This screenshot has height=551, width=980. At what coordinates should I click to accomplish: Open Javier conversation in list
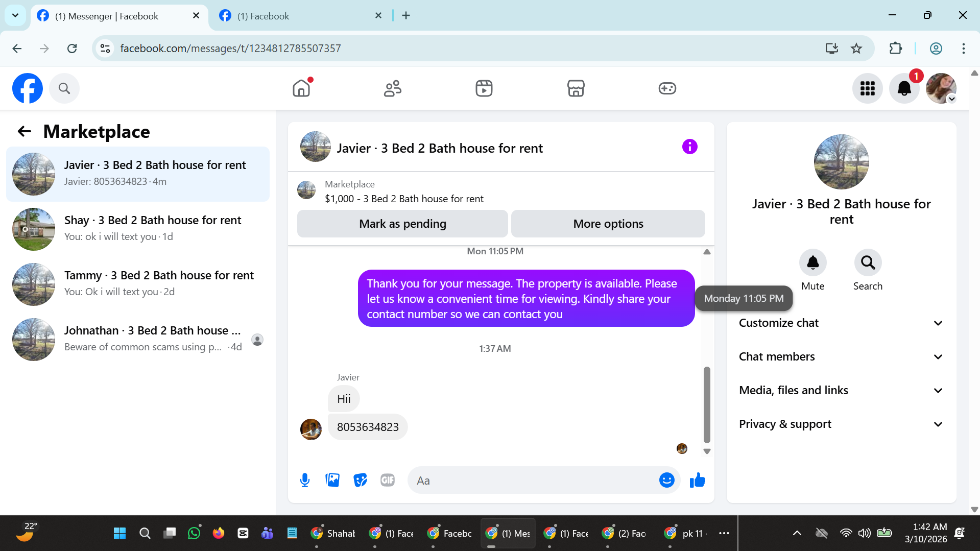138,174
